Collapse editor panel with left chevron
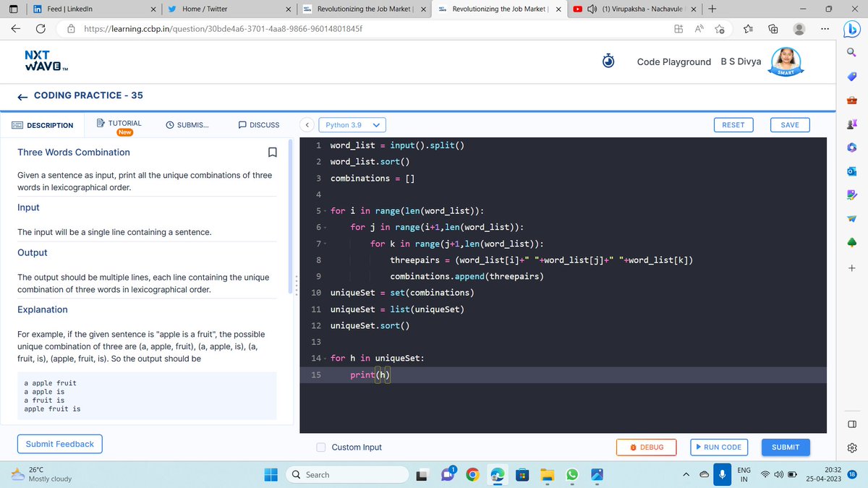The height and width of the screenshot is (488, 868). coord(308,125)
